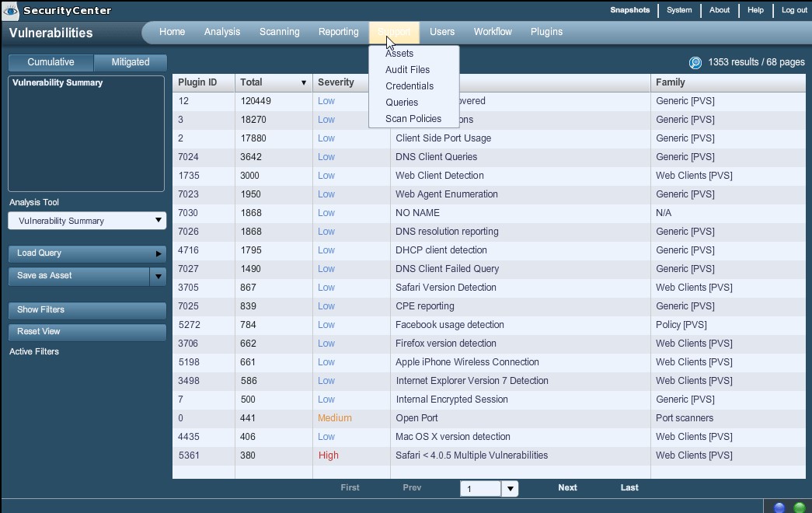Viewport: 812px width, 513px height.
Task: Choose Scan Policies menu entry
Action: click(413, 119)
